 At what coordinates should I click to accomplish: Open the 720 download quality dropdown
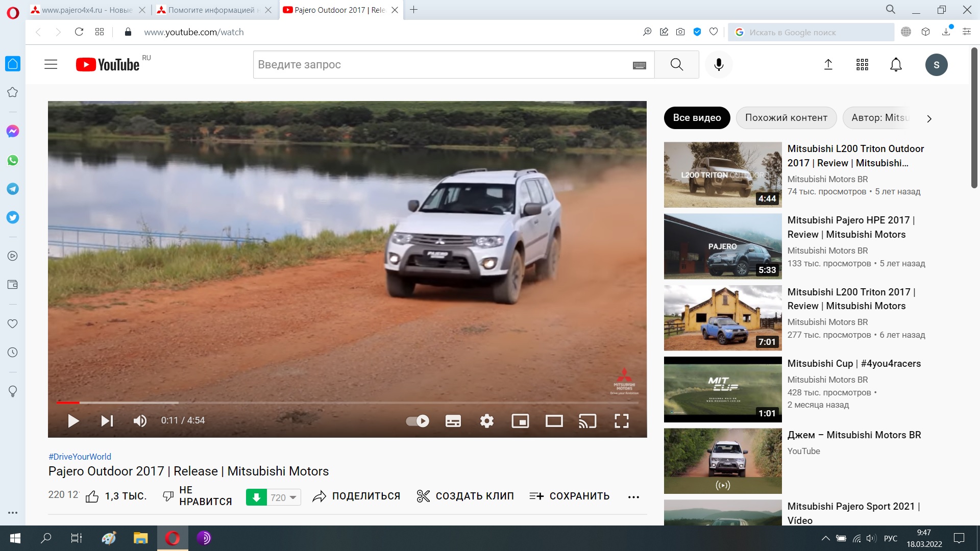284,497
